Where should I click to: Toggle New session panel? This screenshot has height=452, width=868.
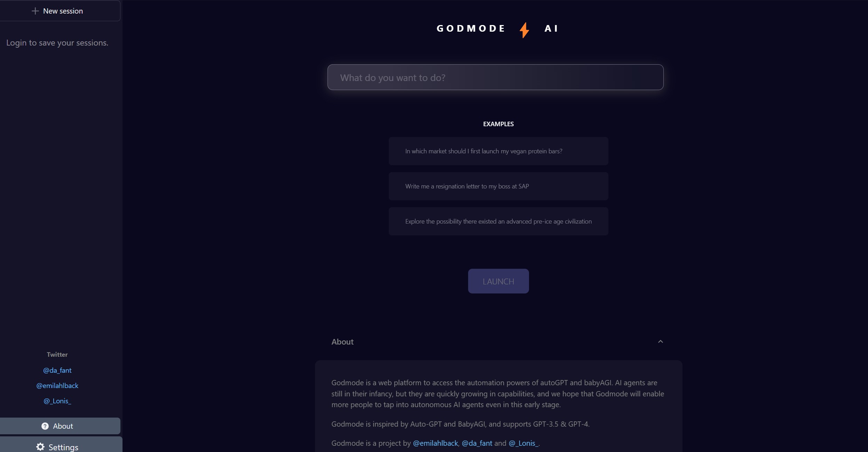click(57, 10)
